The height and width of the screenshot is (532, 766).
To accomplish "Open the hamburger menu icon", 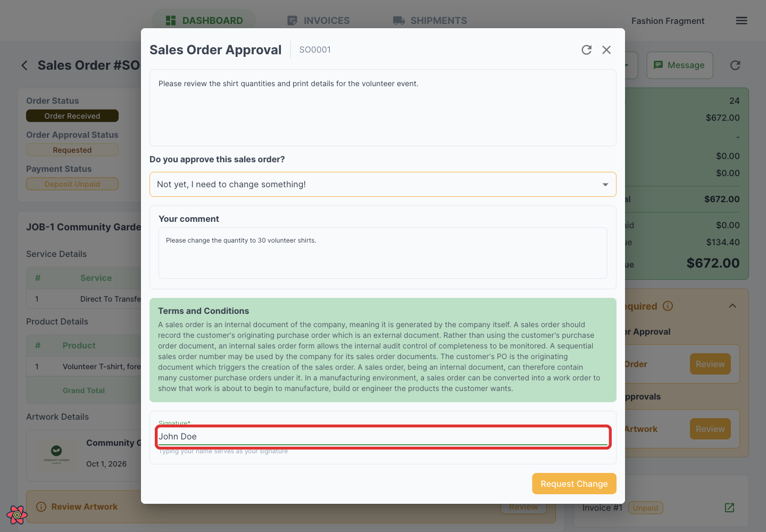I will click(742, 21).
